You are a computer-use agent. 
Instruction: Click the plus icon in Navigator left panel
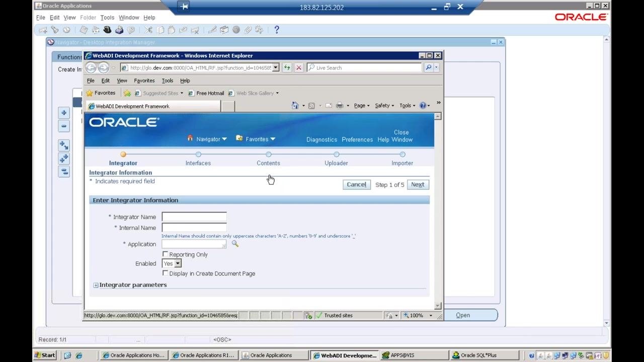click(x=63, y=113)
